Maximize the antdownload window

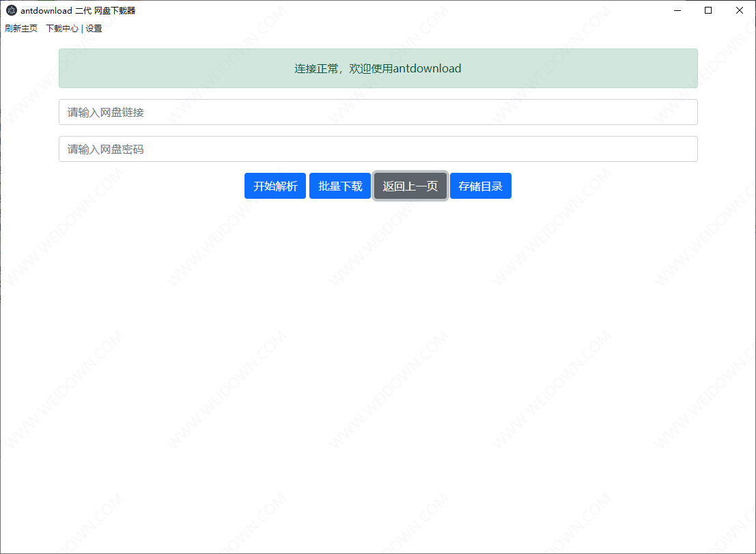click(x=708, y=10)
